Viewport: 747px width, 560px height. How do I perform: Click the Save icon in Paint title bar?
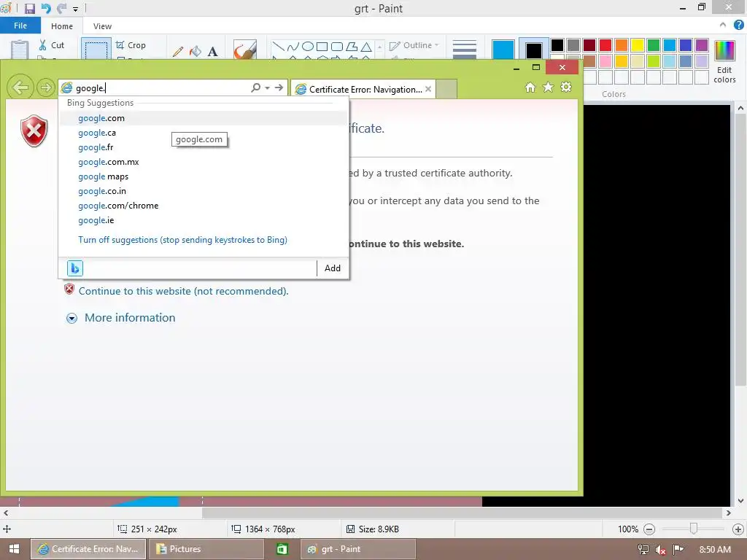tap(29, 9)
